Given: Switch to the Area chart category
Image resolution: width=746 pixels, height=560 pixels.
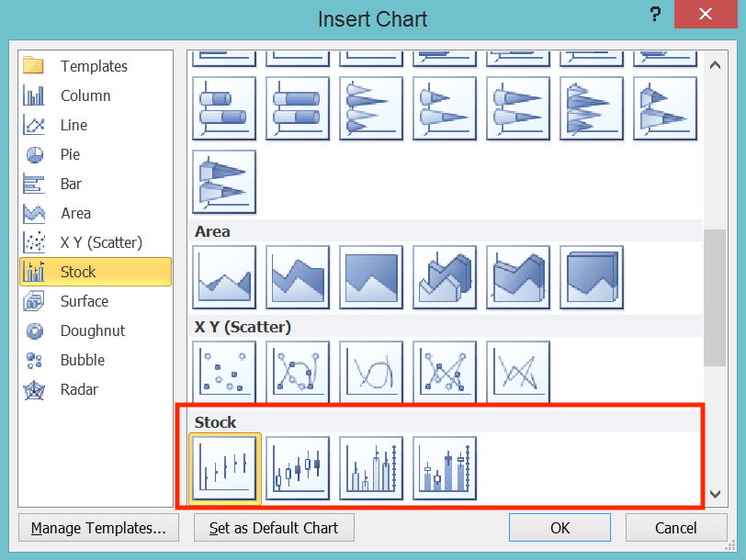Looking at the screenshot, I should (x=96, y=214).
